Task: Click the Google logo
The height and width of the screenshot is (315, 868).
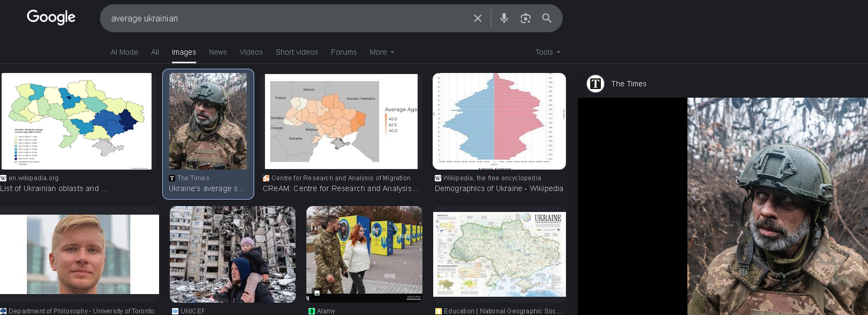Action: 51,17
